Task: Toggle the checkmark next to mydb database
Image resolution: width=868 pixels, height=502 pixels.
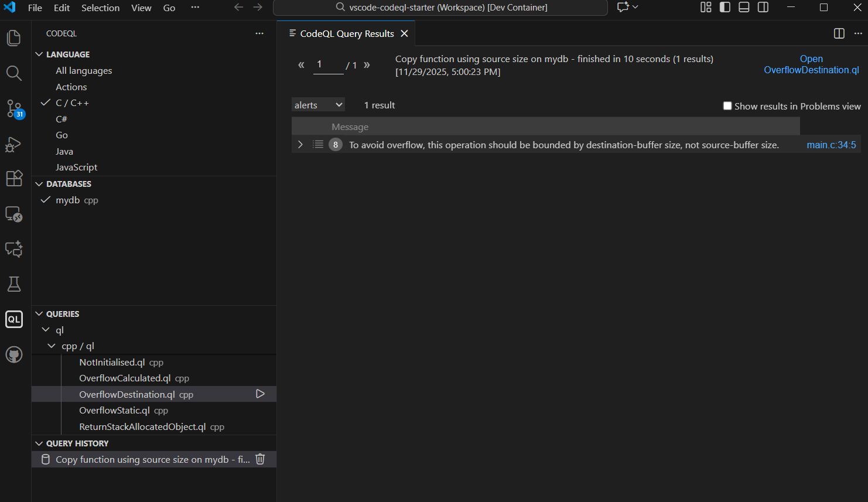Action: pyautogui.click(x=46, y=200)
